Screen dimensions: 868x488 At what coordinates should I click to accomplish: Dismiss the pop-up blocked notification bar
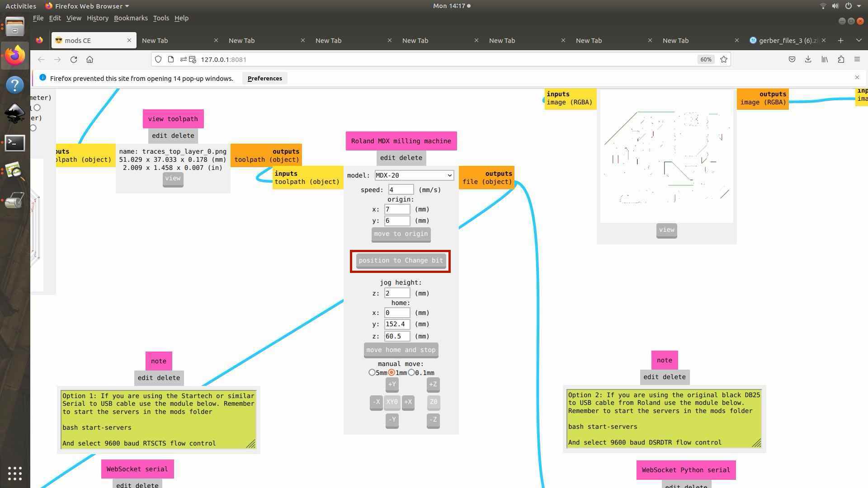857,78
